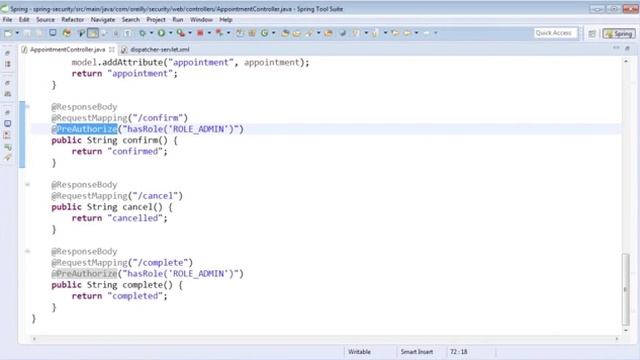The height and width of the screenshot is (360, 640).
Task: Click the gear Debug toolbar icon
Action: coord(142,33)
